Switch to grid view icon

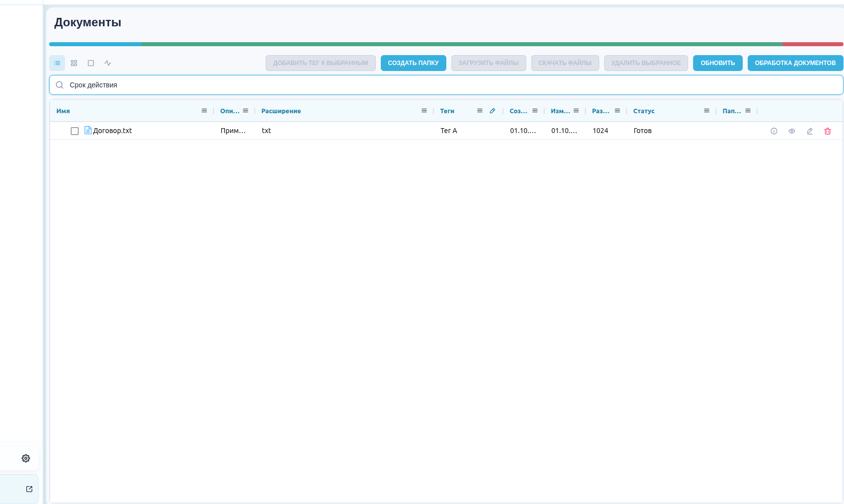coord(74,63)
